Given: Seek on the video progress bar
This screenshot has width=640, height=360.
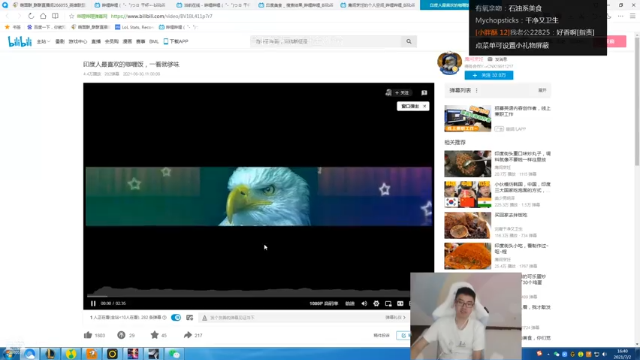Looking at the screenshot, I should (x=248, y=296).
